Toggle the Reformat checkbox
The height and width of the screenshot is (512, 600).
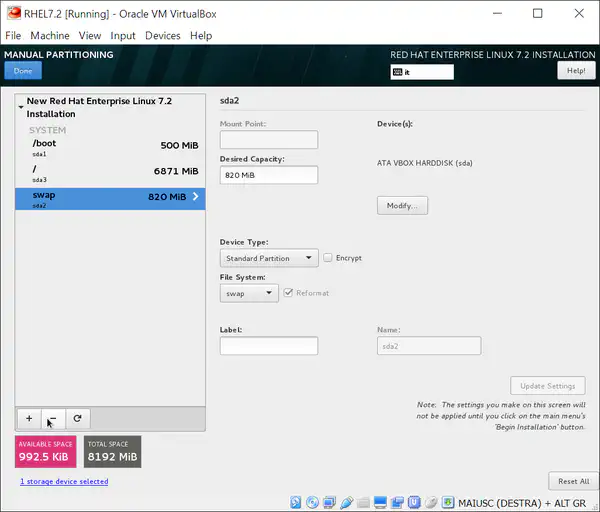point(289,293)
